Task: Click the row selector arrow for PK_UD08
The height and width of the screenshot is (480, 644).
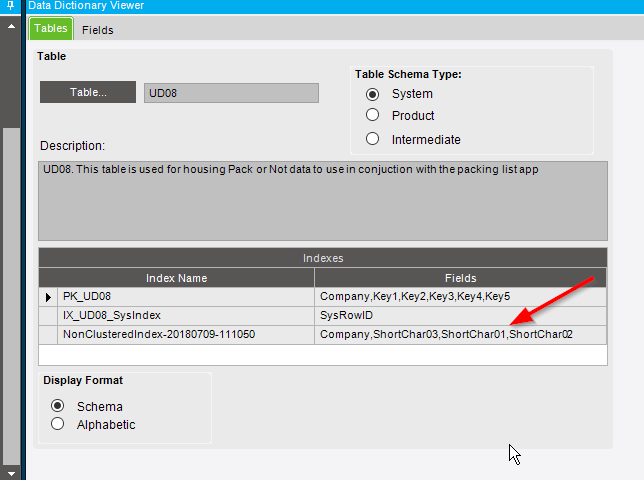Action: (48, 297)
